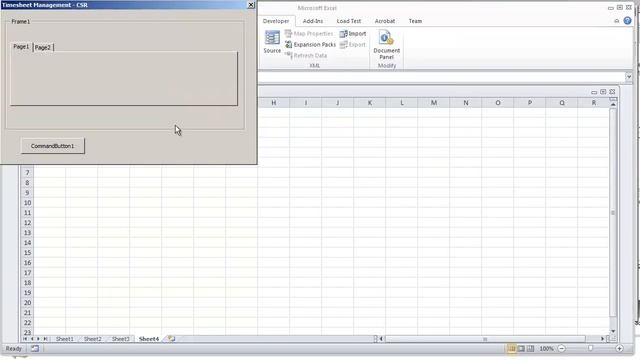Open the Load Test ribbon tab
Screen dimensions: 640x360
click(349, 21)
